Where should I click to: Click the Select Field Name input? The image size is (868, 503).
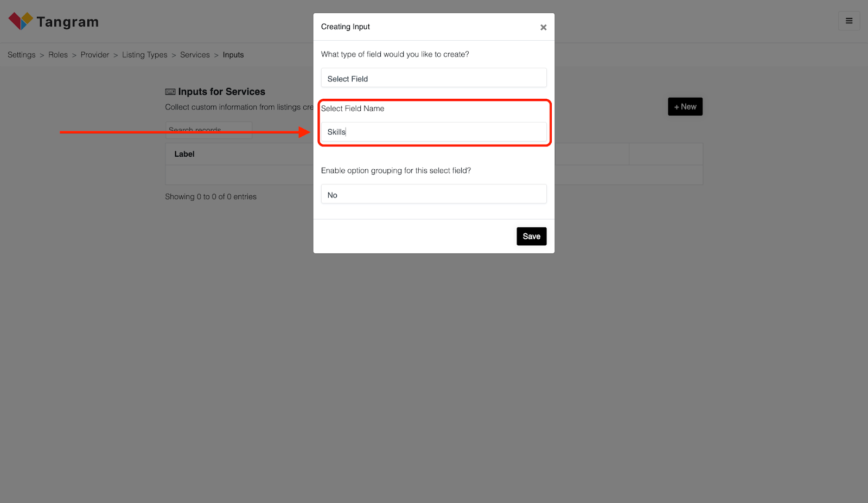tap(433, 132)
